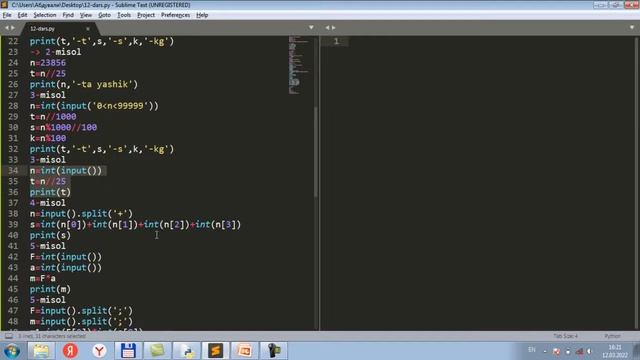Click the '-> 2-misol' line
640x360 pixels.
56,52
